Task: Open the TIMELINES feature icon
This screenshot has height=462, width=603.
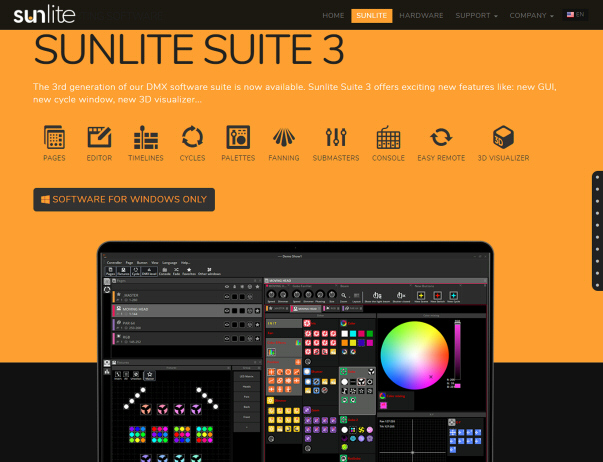Action: tap(146, 143)
